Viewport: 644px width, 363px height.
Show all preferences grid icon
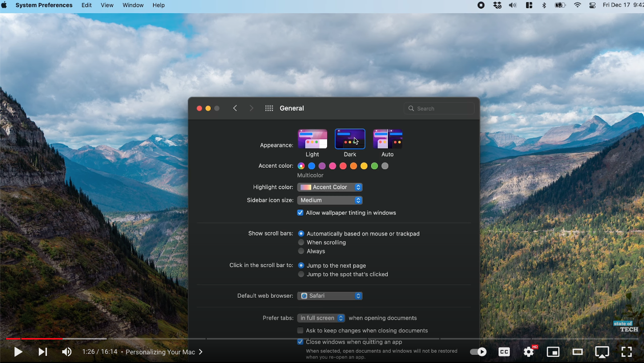[x=269, y=108]
